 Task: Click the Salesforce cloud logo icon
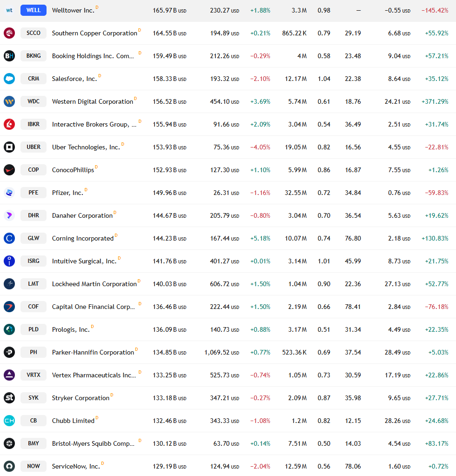(9, 79)
